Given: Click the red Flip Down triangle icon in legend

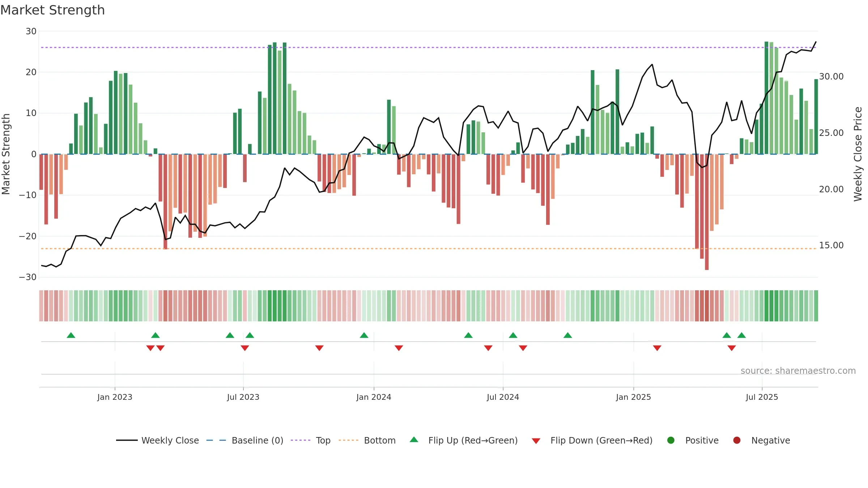Looking at the screenshot, I should pos(536,441).
